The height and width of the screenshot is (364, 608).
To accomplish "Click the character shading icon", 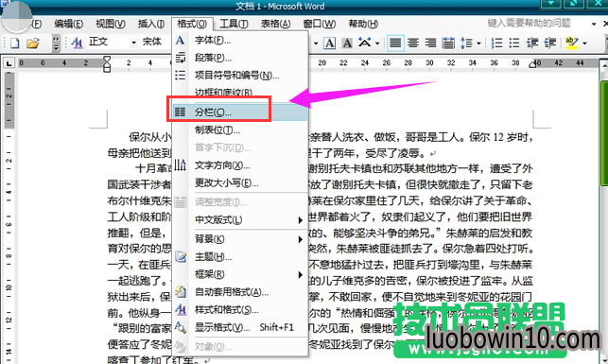I will pos(347,43).
